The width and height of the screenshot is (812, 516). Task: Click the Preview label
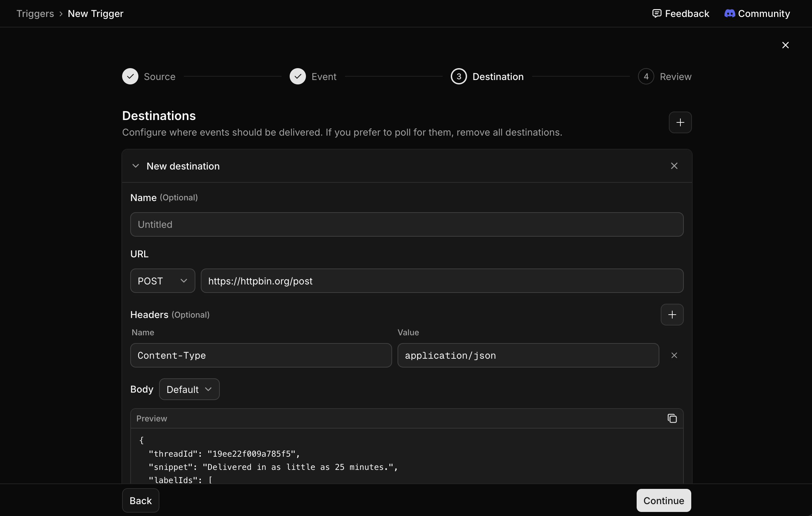tap(152, 419)
